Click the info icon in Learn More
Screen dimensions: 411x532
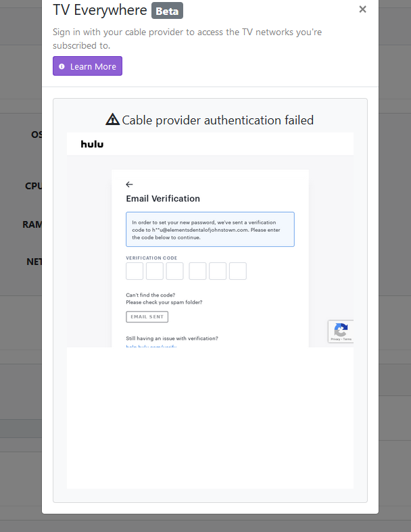[x=62, y=66]
